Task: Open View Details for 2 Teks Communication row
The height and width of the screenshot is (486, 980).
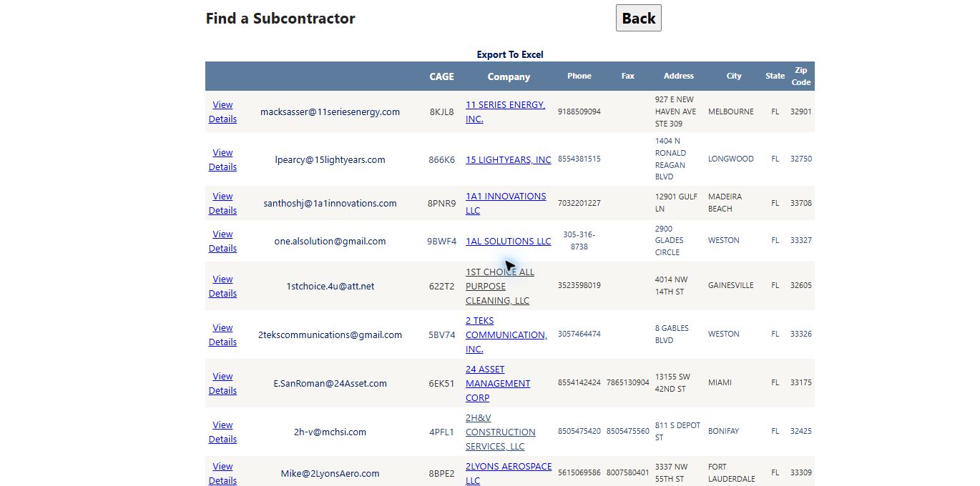Action: coord(222,335)
